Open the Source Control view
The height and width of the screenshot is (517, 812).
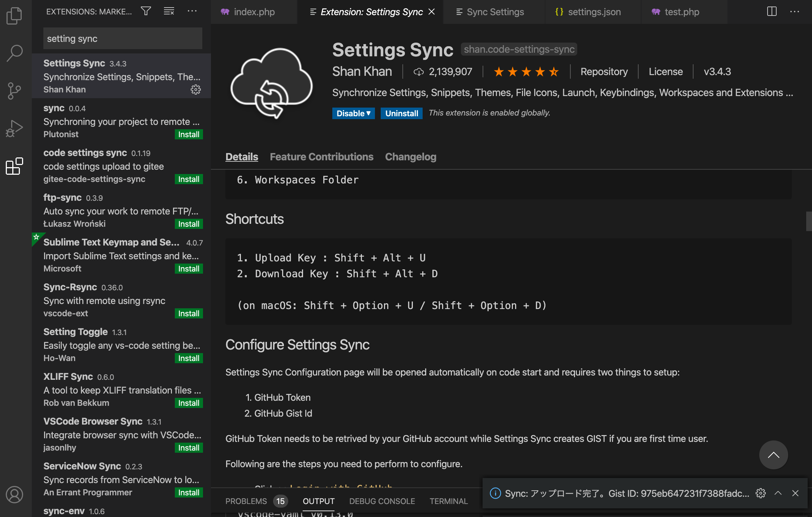[x=14, y=91]
